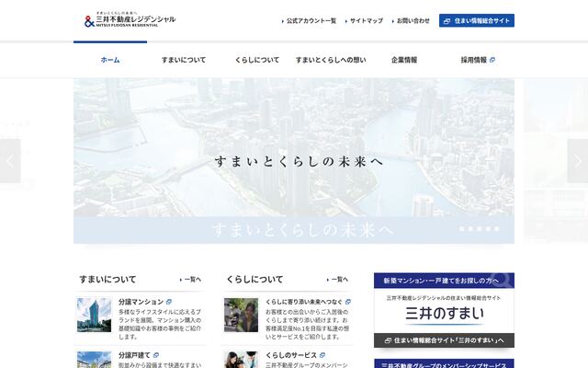Click external-link icon next to 分譲戸建て
The image size is (588, 368).
coord(156,355)
